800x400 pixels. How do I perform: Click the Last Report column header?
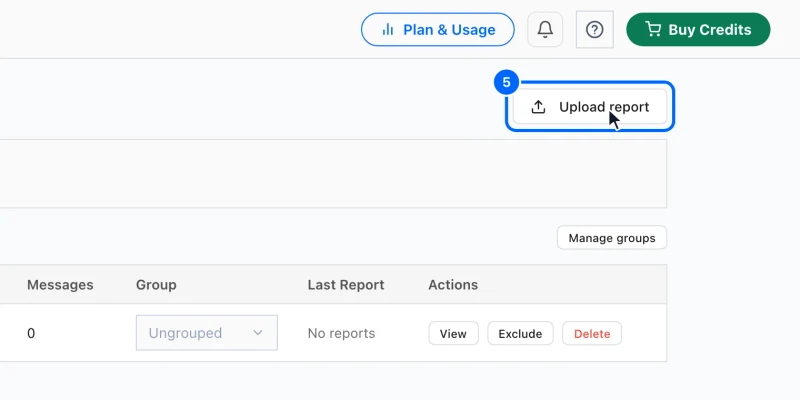[346, 284]
